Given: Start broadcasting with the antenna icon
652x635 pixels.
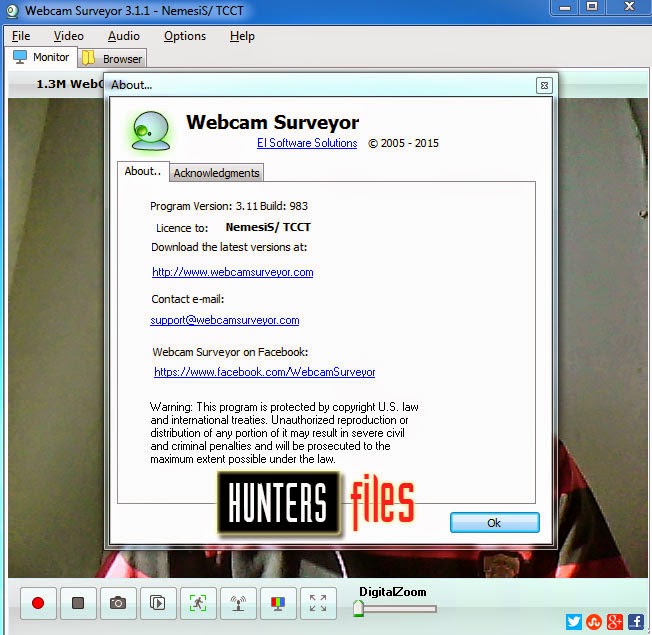Looking at the screenshot, I should pos(238,603).
